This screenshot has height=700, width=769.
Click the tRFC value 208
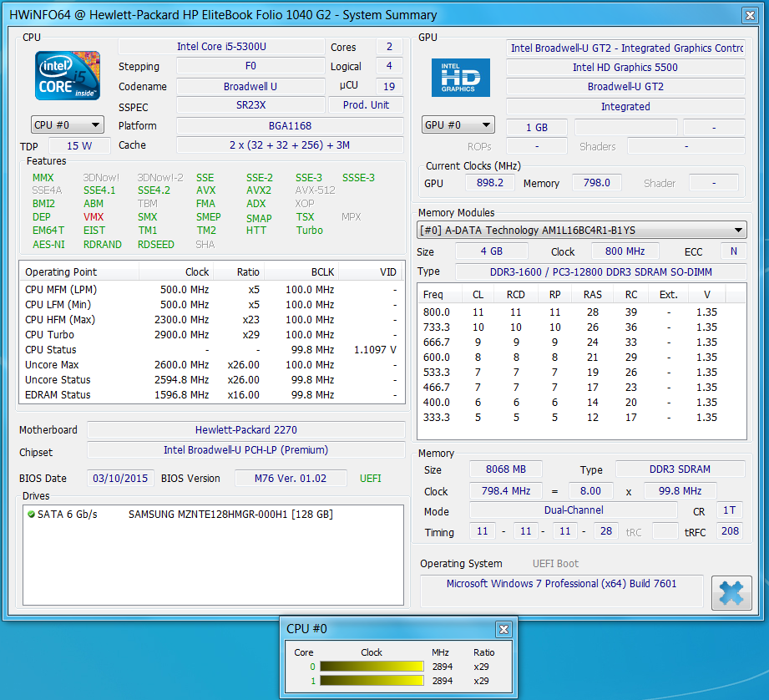coord(730,530)
